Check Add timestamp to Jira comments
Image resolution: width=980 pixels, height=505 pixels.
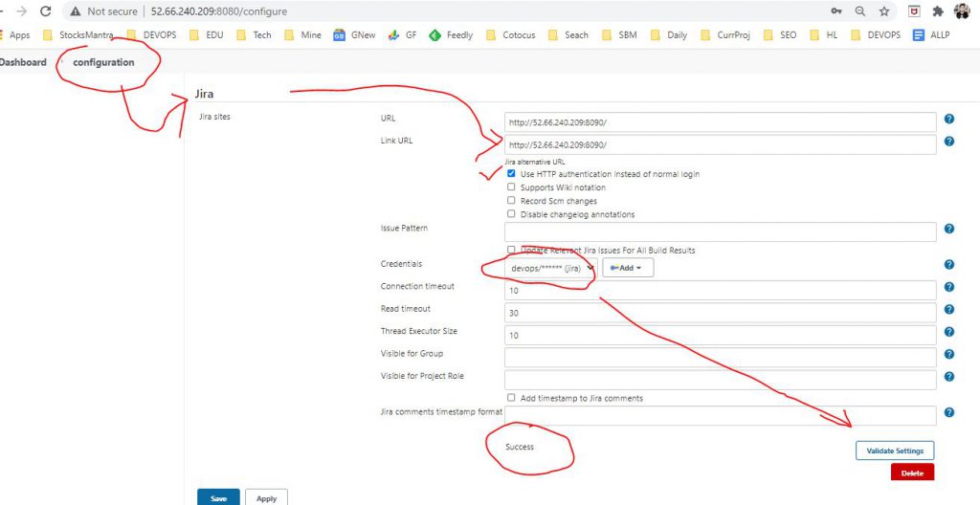tap(511, 398)
